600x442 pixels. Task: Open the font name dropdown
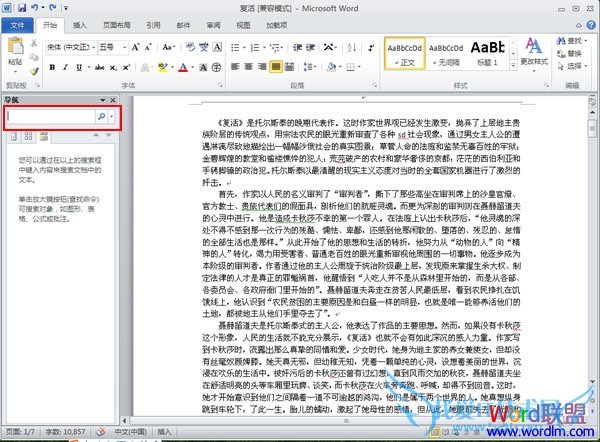point(93,47)
